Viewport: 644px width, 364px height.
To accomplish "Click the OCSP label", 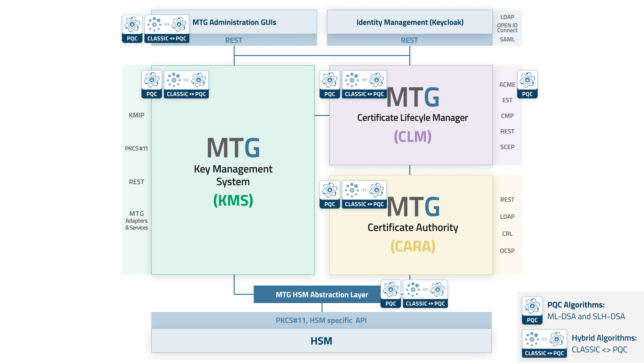I will (x=507, y=251).
